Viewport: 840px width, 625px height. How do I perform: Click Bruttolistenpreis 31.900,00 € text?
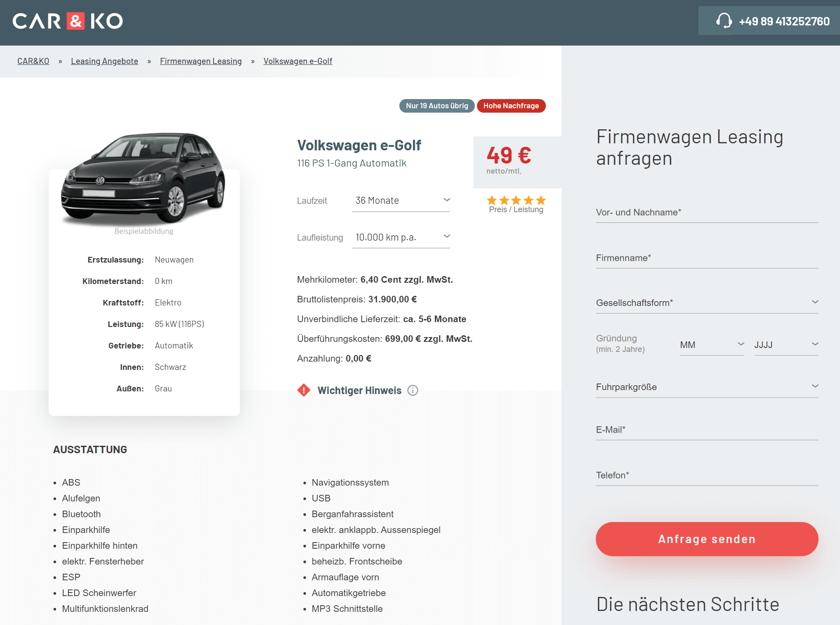(357, 299)
